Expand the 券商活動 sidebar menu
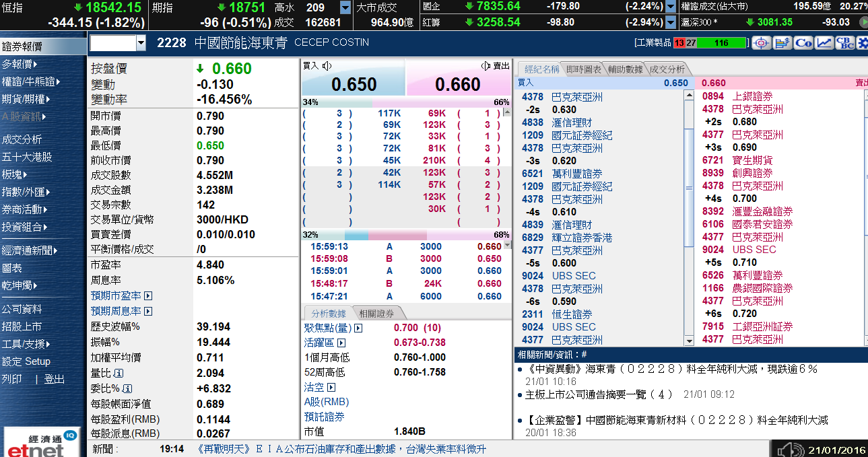Image resolution: width=868 pixels, height=457 pixels. tap(25, 209)
